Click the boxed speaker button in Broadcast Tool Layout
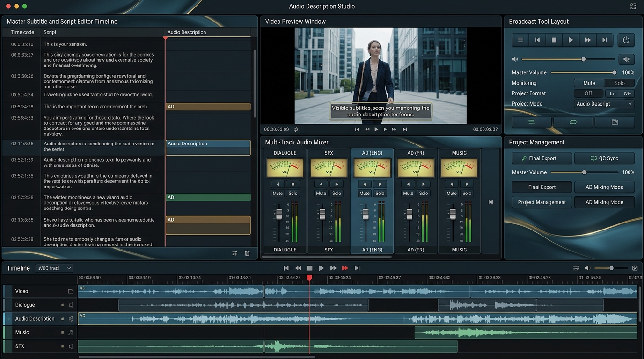The width and height of the screenshot is (644, 359). tap(626, 59)
